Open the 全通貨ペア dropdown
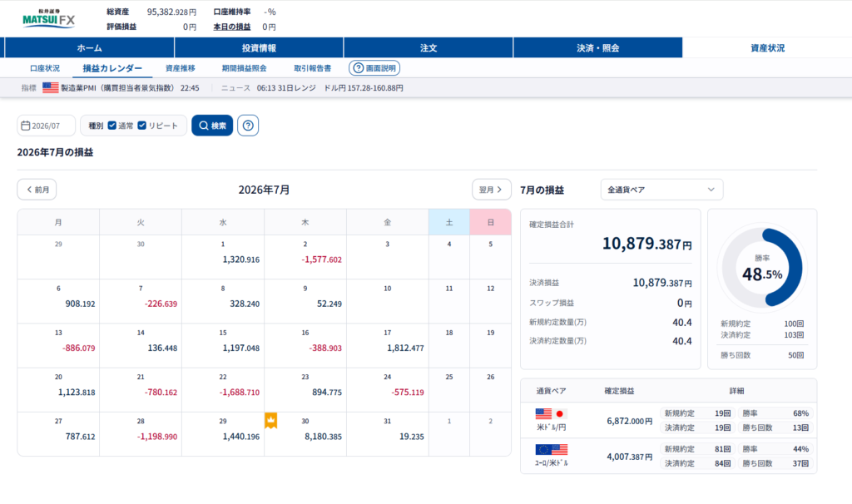The width and height of the screenshot is (852, 504). coord(661,190)
